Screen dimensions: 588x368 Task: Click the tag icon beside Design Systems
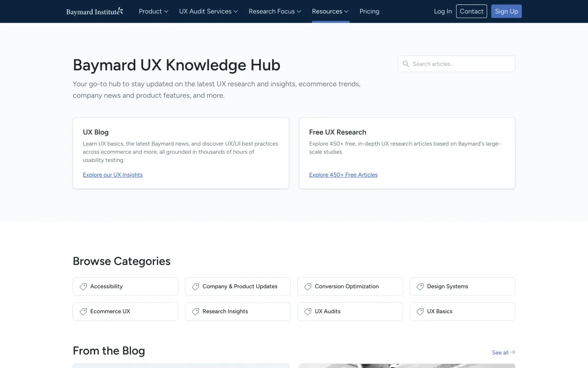point(420,287)
